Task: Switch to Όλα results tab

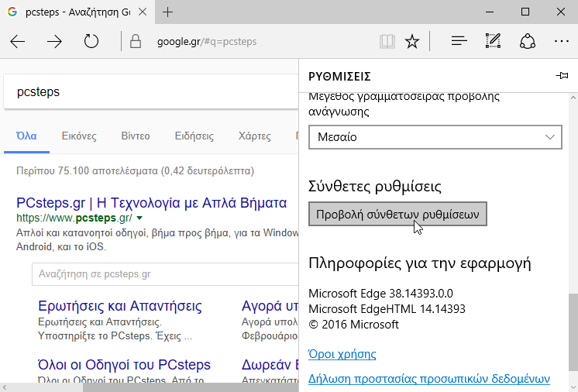Action: point(26,136)
